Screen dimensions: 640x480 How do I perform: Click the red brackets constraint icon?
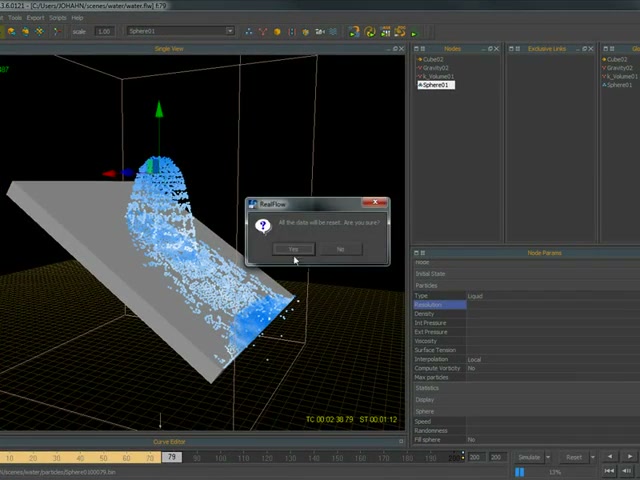(291, 31)
